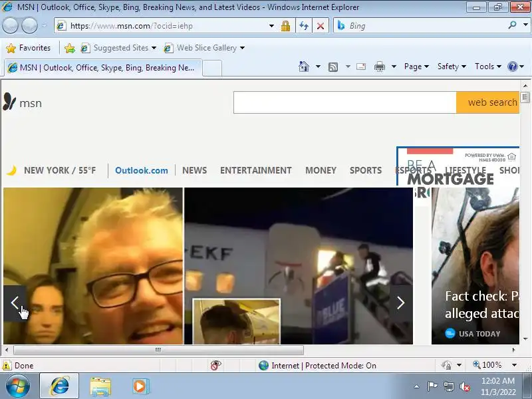Click the horizontal scrollbar thumb
The image size is (532, 399).
(x=158, y=350)
